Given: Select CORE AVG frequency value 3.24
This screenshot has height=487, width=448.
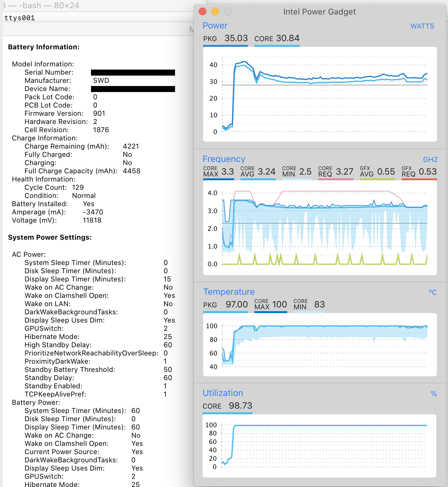Looking at the screenshot, I should pos(267,172).
